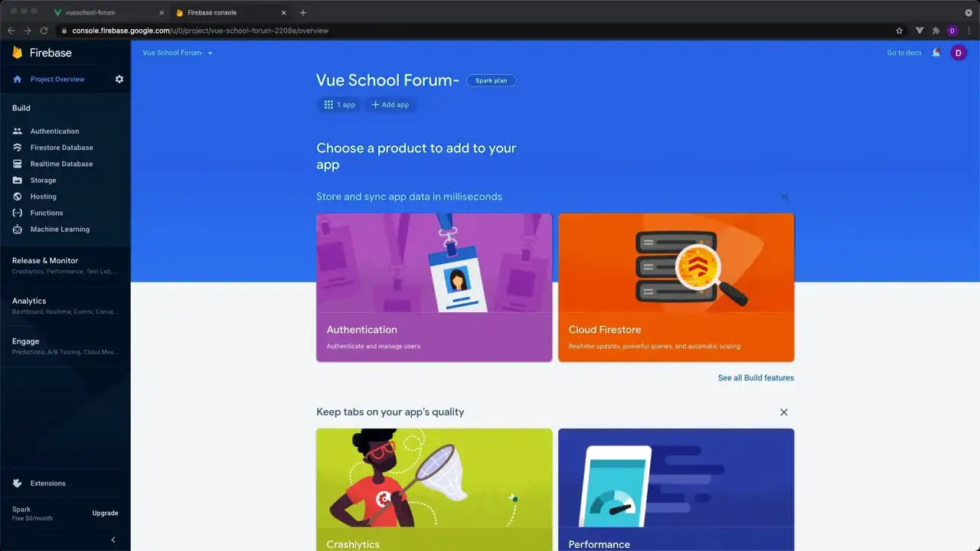The width and height of the screenshot is (980, 551).
Task: Click the 1 app button
Action: coord(339,105)
